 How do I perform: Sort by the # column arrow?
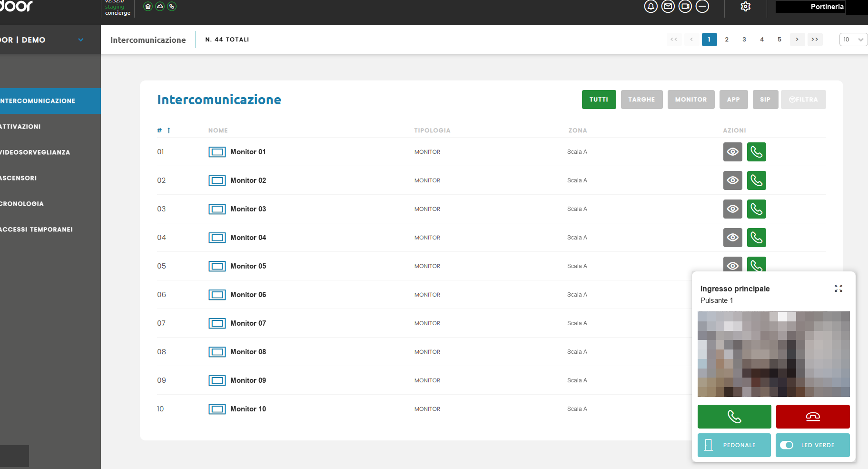[168, 130]
